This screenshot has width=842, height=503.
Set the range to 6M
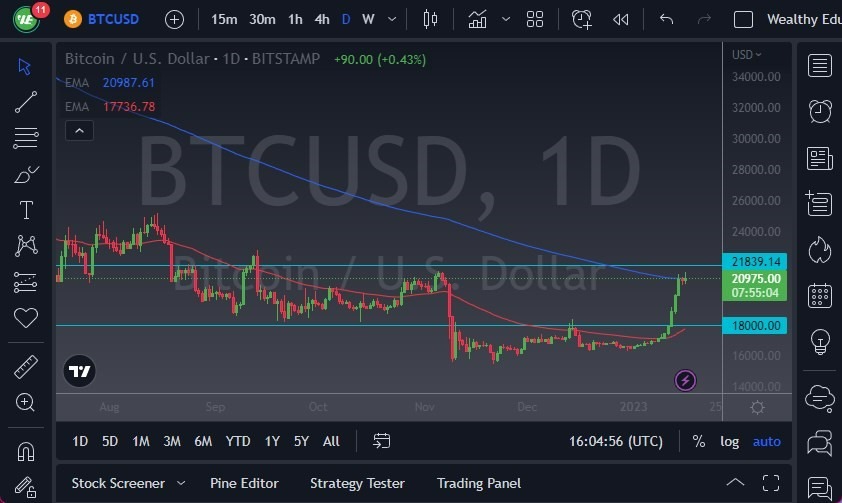pyautogui.click(x=203, y=441)
